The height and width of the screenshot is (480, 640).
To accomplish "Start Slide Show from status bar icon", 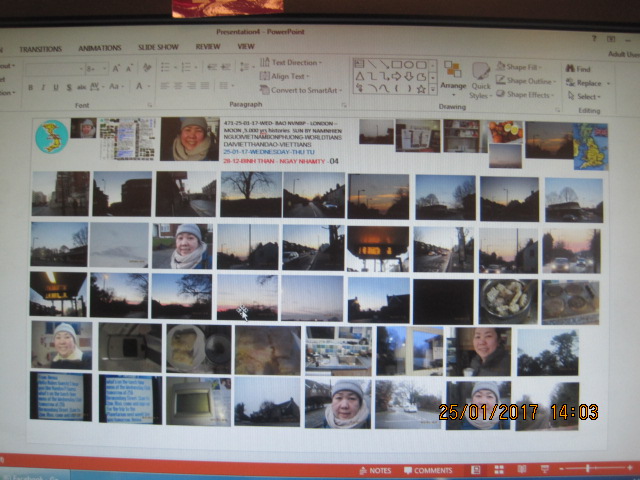I will 544,469.
